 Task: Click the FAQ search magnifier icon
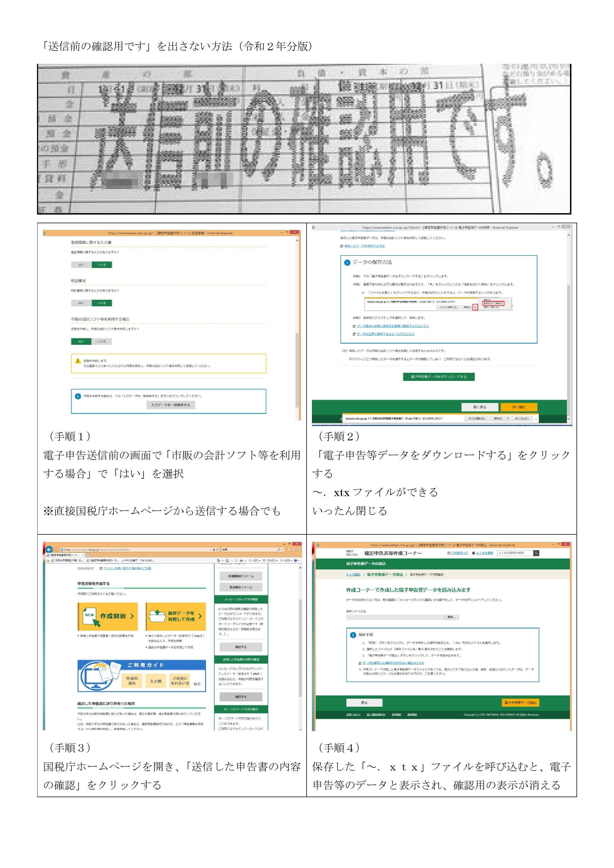click(x=536, y=553)
